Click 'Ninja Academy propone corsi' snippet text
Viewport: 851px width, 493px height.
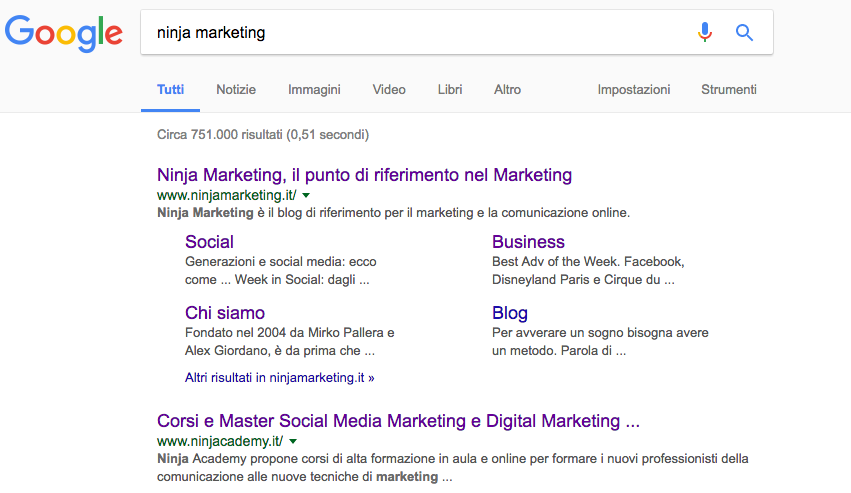coord(453,467)
